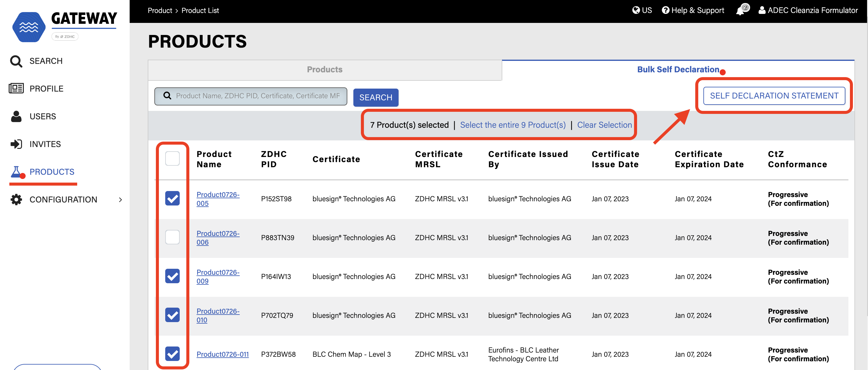The width and height of the screenshot is (868, 370).
Task: Uncheck the Product0726-009 checkbox
Action: point(172,276)
